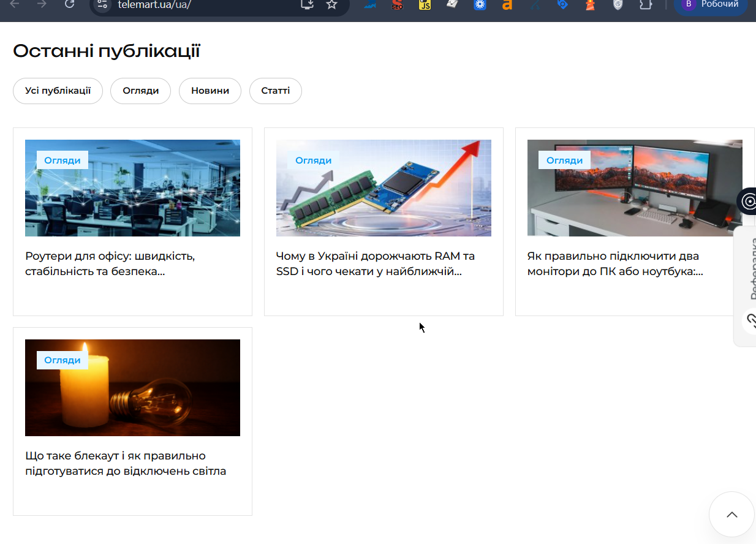The image size is (756, 544).
Task: Open the RAM and SSD thumbnail image
Action: pyautogui.click(x=384, y=188)
